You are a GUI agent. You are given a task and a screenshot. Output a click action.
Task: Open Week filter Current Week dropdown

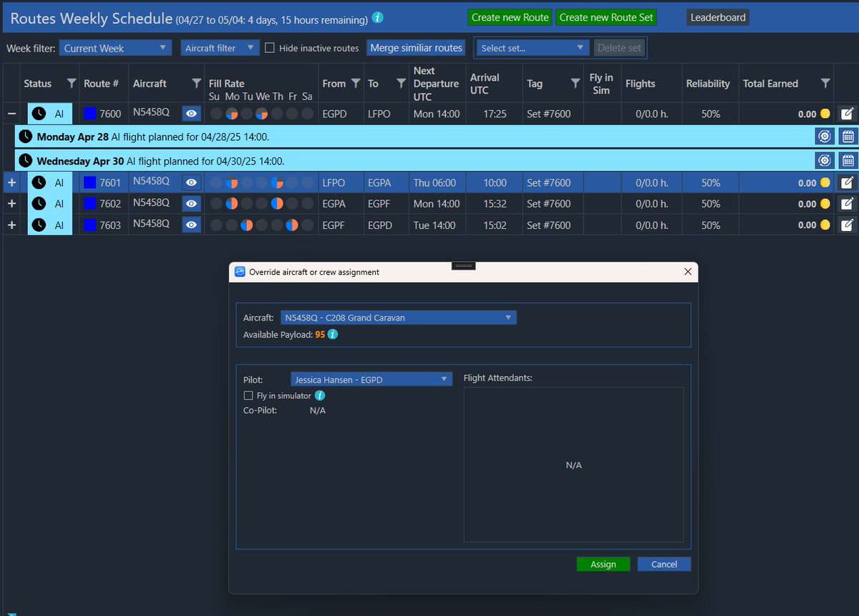[115, 48]
